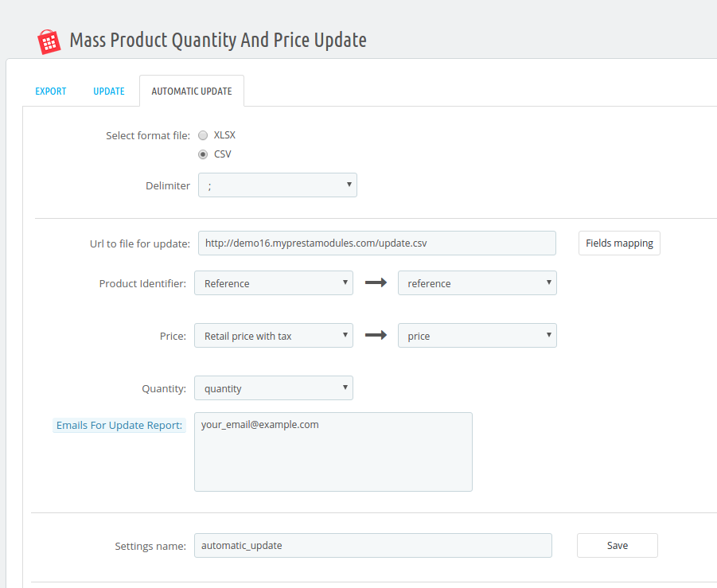This screenshot has height=588, width=717.
Task: Focus the Url to file input
Action: point(376,243)
